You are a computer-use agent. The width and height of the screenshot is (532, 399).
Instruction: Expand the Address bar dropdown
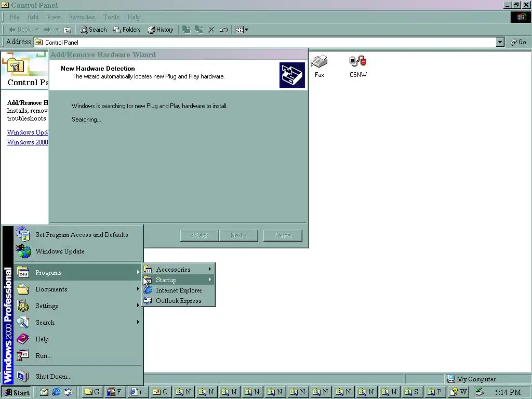pyautogui.click(x=500, y=42)
